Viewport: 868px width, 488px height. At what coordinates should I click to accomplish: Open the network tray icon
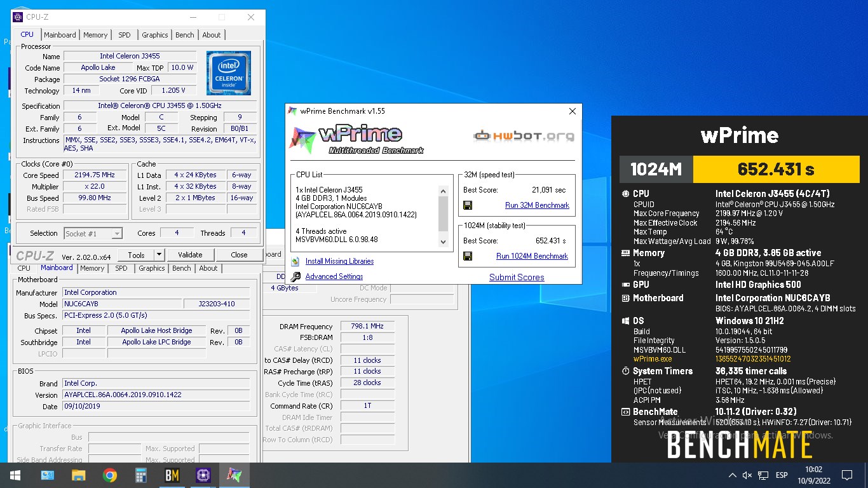point(763,475)
